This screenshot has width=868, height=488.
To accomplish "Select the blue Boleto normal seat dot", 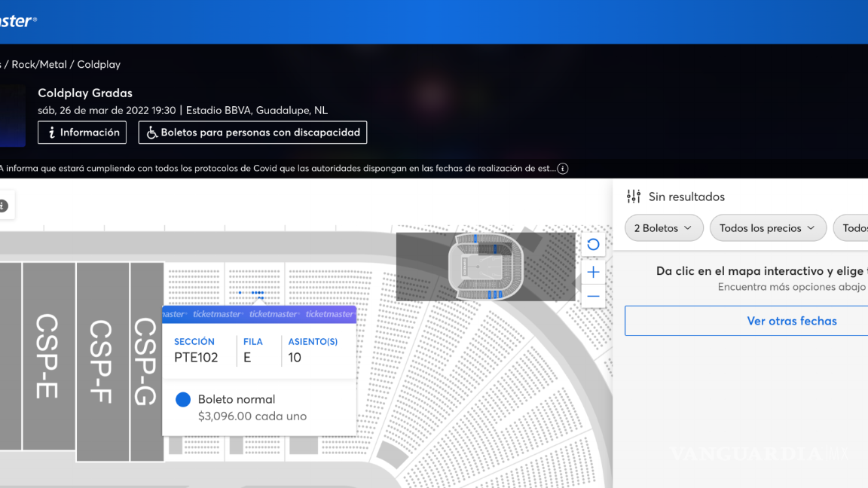I will pos(182,399).
